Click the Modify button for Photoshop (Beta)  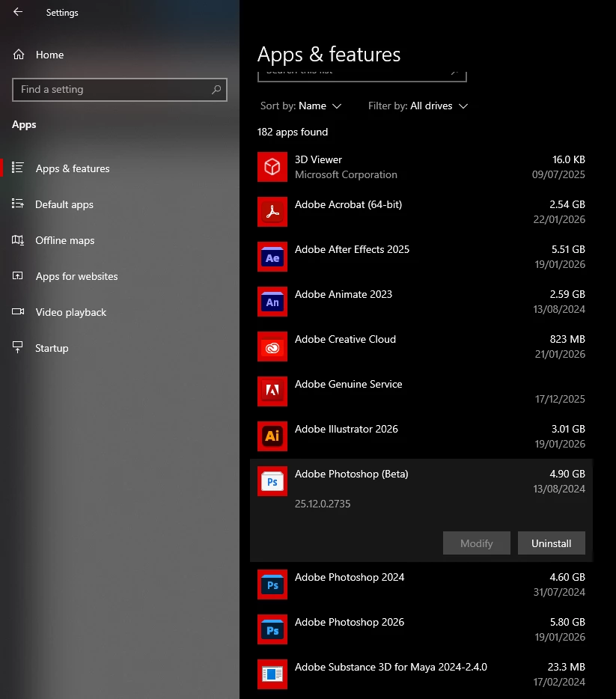coord(477,543)
